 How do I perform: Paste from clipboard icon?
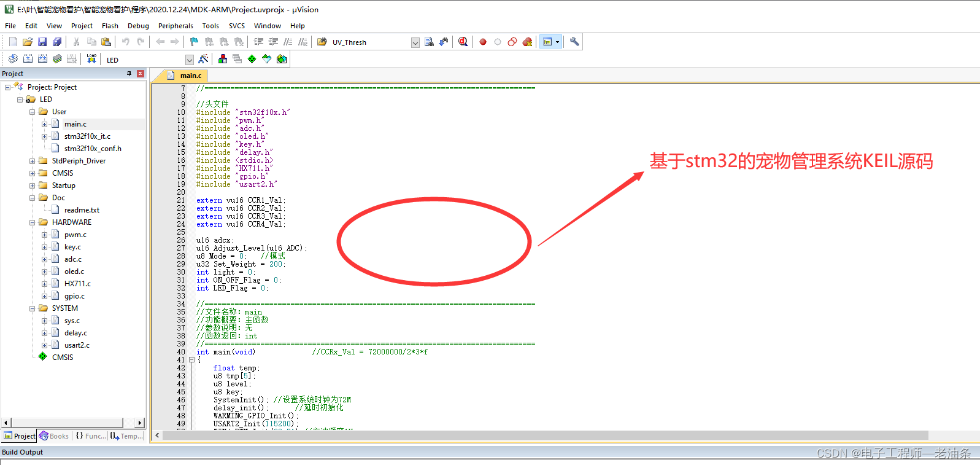pos(106,42)
